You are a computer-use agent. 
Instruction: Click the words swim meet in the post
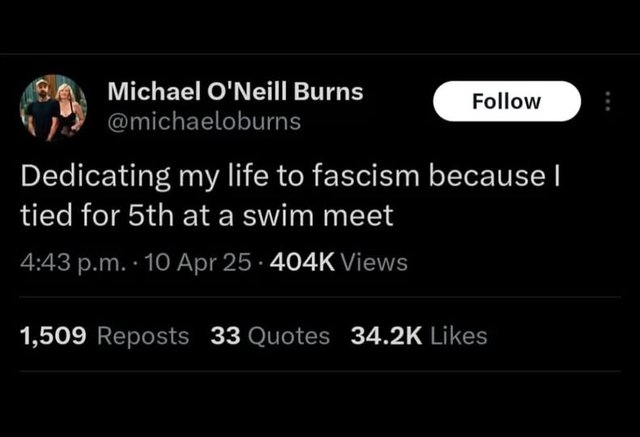click(318, 216)
